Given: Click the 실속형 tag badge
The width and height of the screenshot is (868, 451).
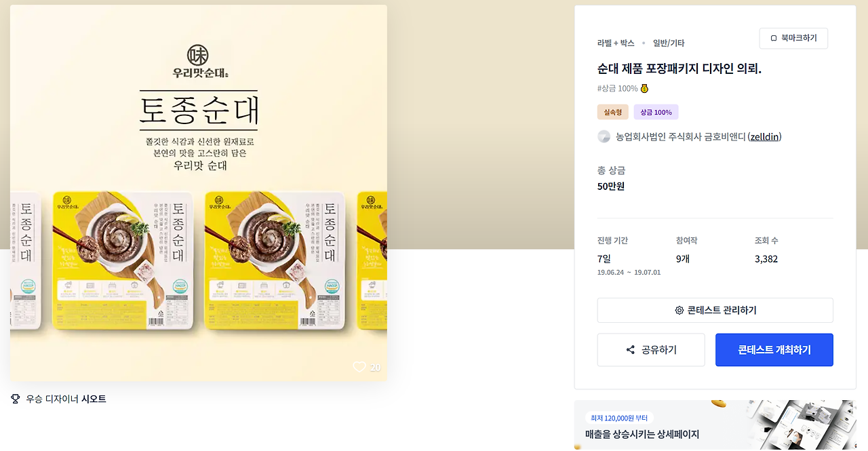Looking at the screenshot, I should pyautogui.click(x=613, y=112).
